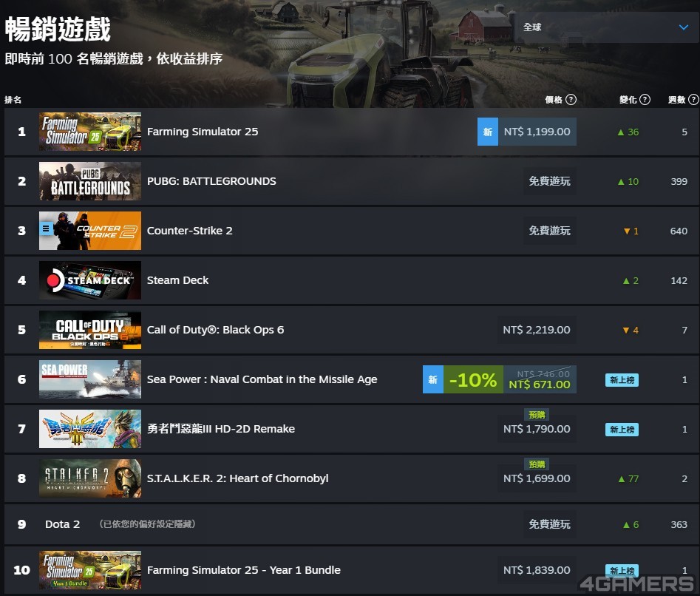This screenshot has height=596, width=700.
Task: Open the S.T.A.L.K.E.R. 2 thumbnail
Action: click(x=90, y=478)
